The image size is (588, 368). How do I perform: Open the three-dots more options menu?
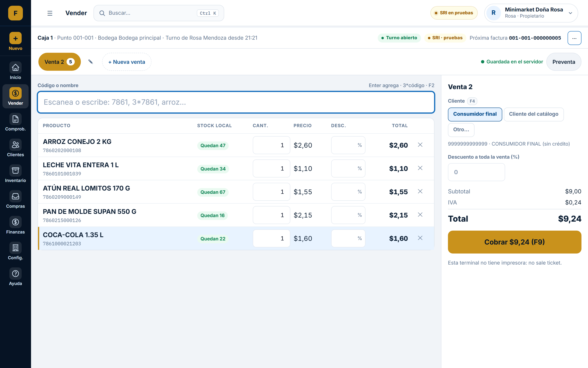pos(574,38)
